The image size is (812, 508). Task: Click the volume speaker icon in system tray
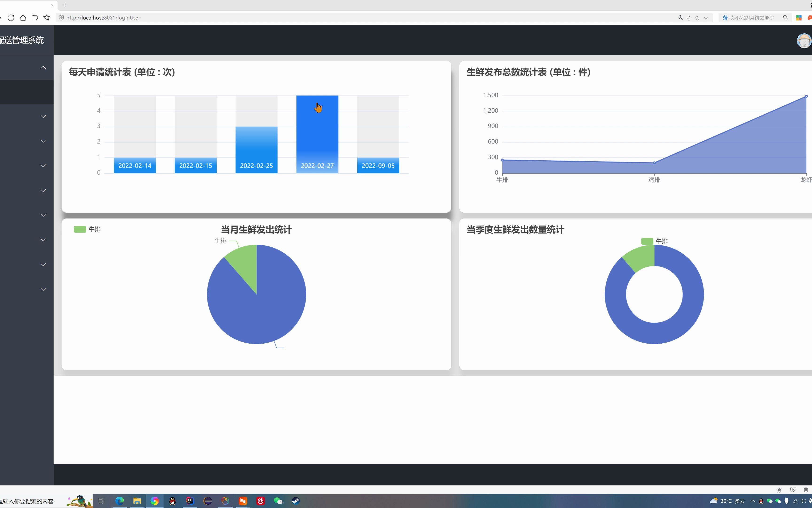point(804,501)
